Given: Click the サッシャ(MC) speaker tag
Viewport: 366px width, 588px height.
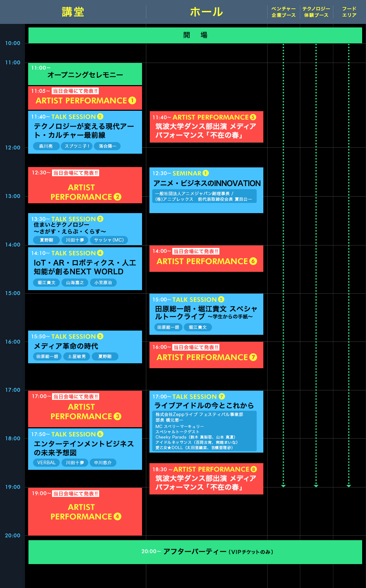Looking at the screenshot, I should point(109,240).
